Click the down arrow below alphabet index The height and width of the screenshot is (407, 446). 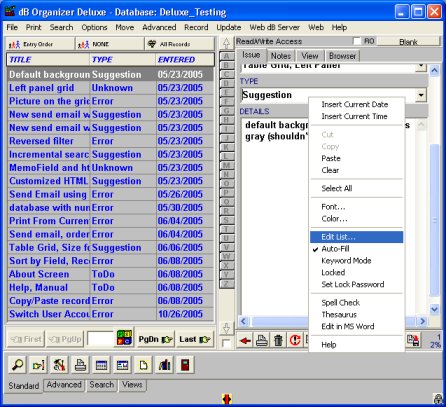pyautogui.click(x=226, y=328)
